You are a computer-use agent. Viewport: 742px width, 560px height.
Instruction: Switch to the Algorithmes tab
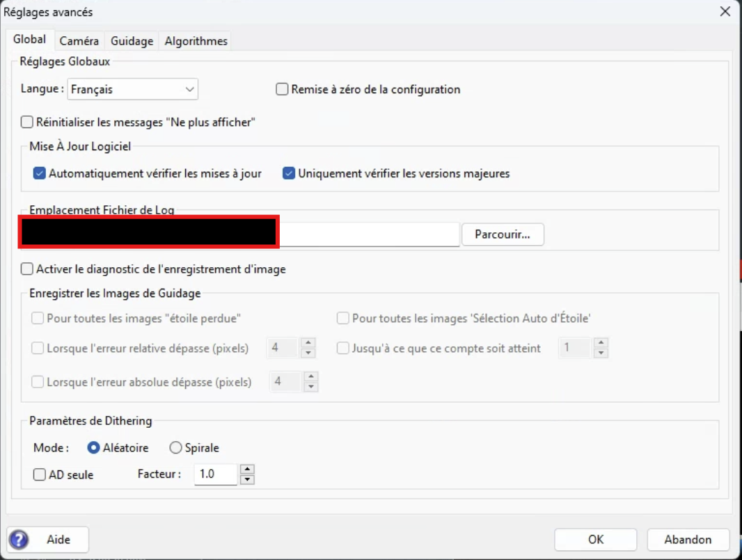point(196,41)
